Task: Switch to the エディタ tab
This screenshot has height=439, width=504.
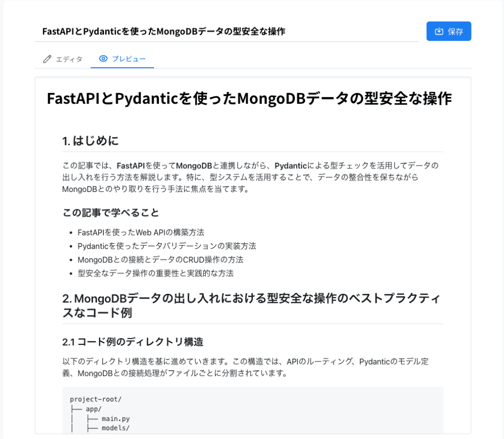Action: [x=63, y=59]
